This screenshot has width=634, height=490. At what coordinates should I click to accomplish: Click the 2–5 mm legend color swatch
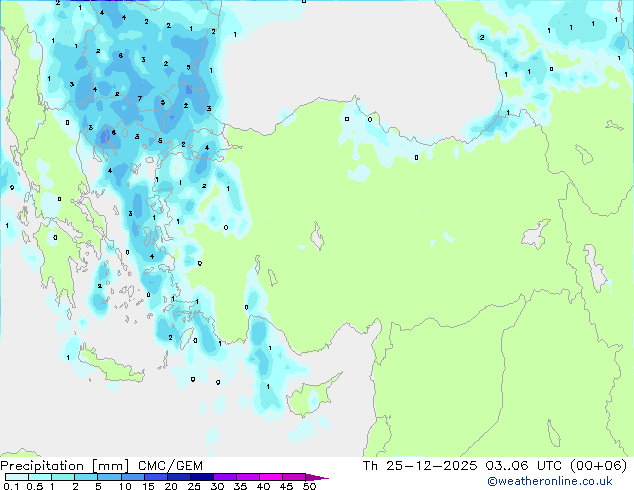pos(86,477)
